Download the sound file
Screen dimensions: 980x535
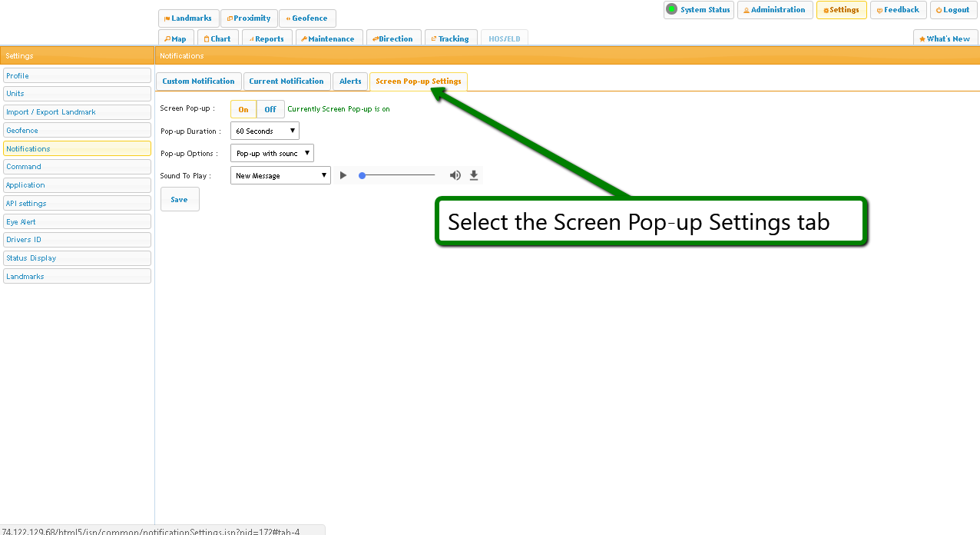[x=474, y=175]
